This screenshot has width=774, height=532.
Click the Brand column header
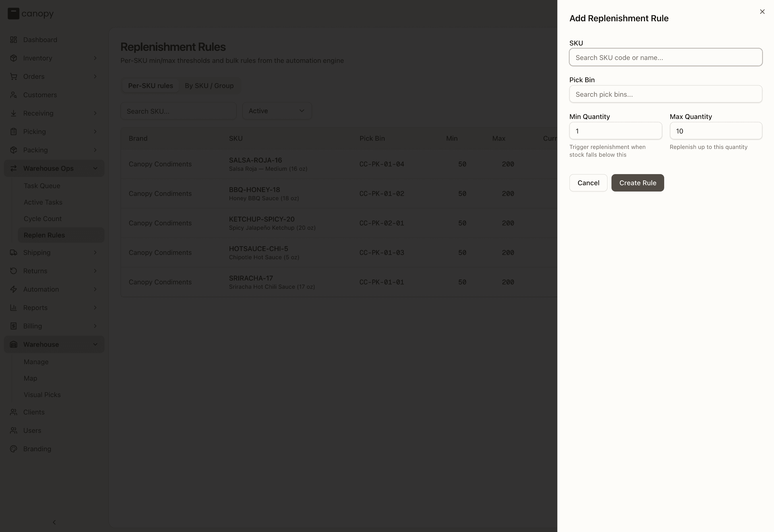(x=138, y=138)
